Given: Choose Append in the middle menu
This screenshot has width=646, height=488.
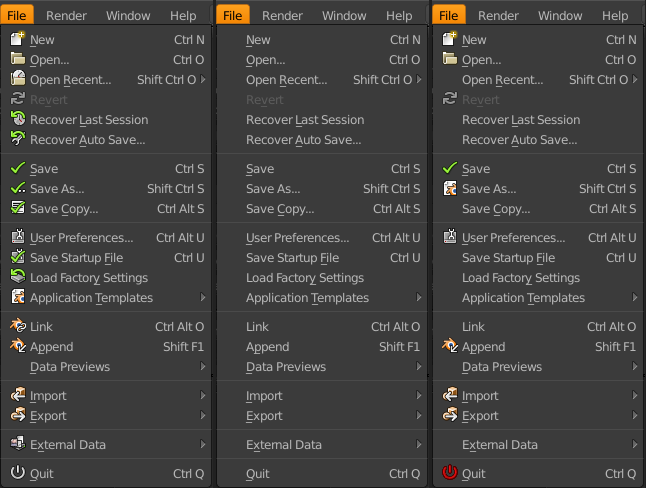Looking at the screenshot, I should click(322, 347).
